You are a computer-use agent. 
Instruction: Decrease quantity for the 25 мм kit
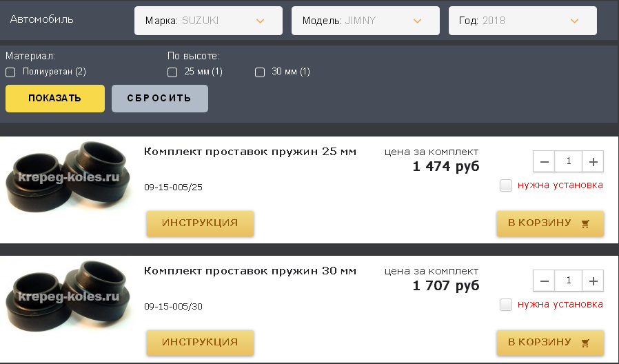coord(544,161)
